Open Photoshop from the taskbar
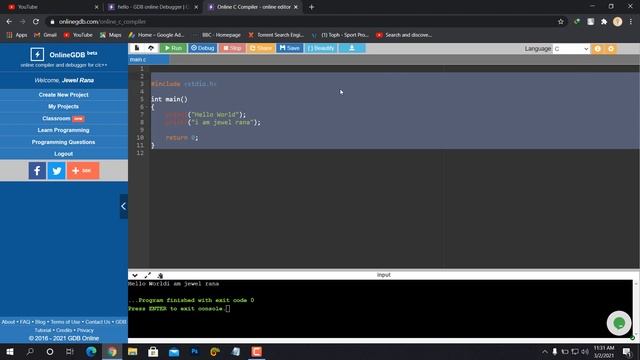 tap(195, 352)
